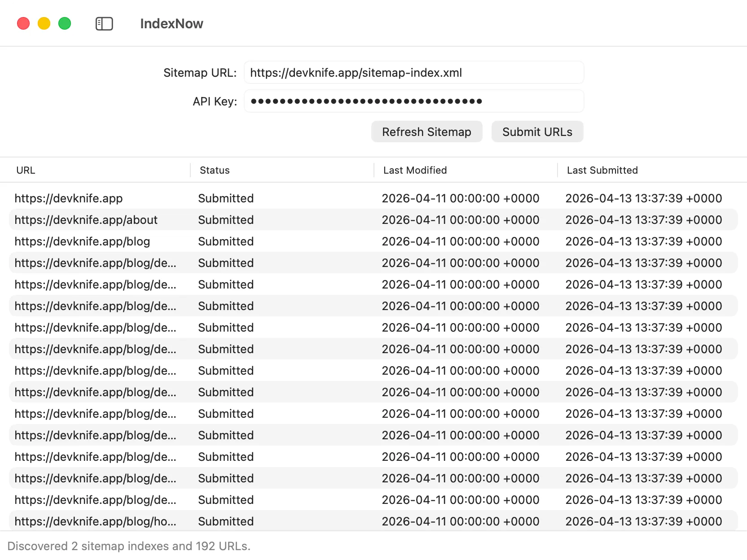Click the status text showing discovered URLs count
The image size is (747, 560).
pos(130,546)
